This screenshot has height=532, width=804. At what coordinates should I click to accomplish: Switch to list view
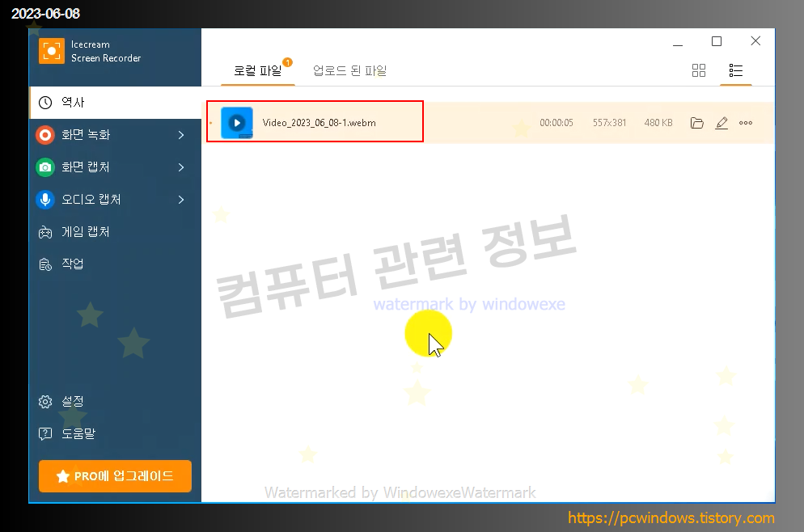[x=736, y=70]
